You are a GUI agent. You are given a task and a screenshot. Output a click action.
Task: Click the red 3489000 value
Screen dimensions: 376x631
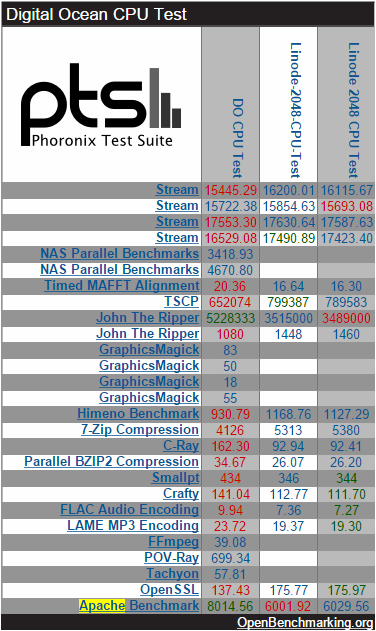pos(347,318)
